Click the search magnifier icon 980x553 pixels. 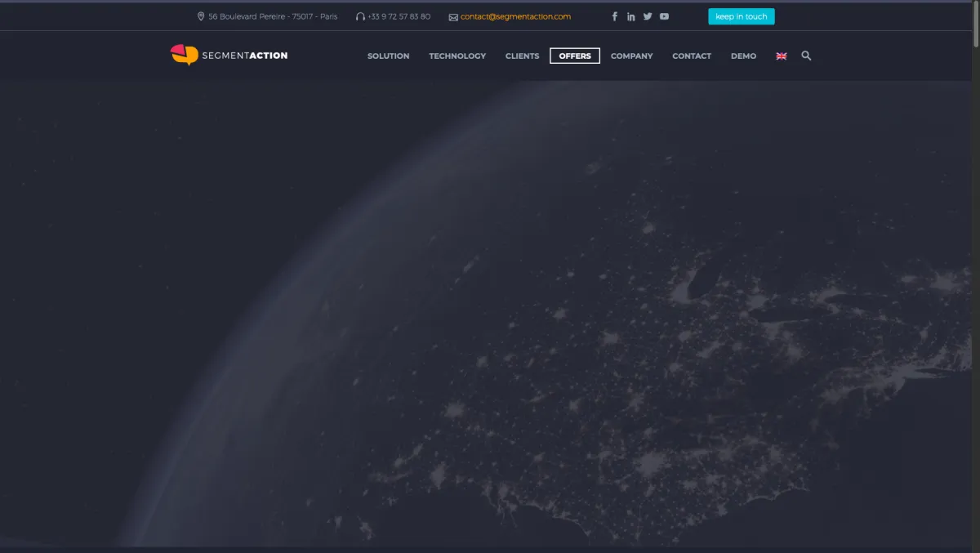[806, 56]
